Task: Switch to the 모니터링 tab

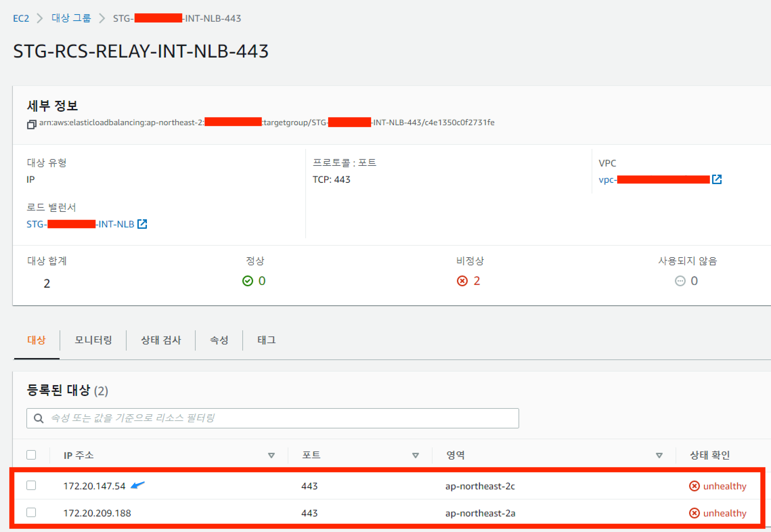Action: click(x=93, y=340)
